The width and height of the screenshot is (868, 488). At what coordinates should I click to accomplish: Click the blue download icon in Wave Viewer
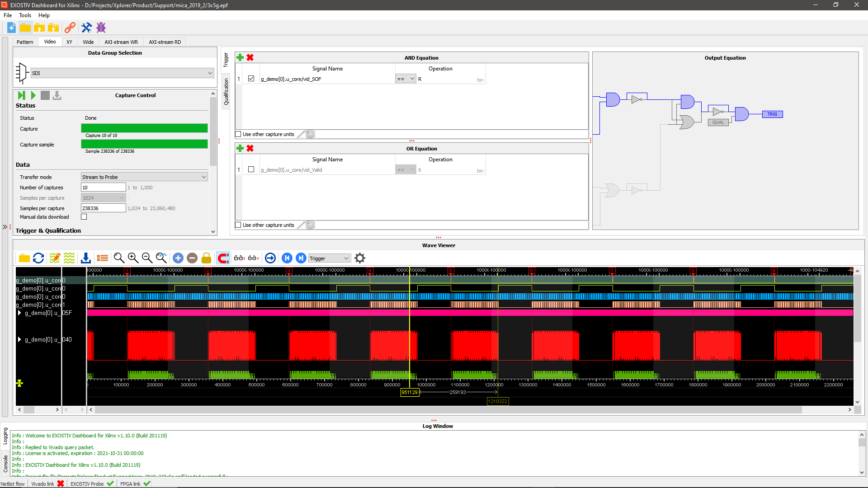[x=86, y=258]
